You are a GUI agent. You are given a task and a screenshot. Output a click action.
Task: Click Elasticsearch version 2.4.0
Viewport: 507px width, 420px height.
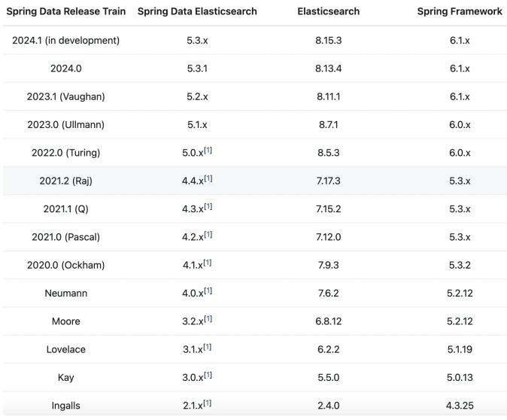(329, 406)
